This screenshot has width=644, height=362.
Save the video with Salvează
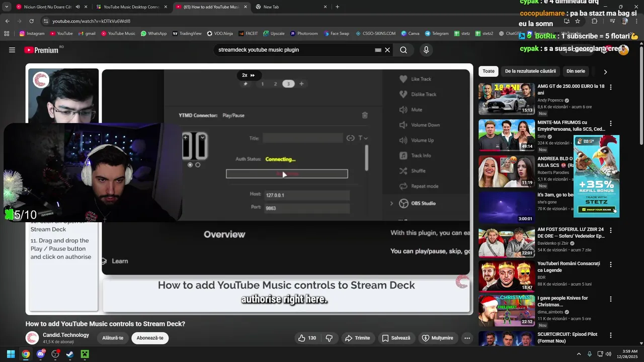tap(395, 338)
